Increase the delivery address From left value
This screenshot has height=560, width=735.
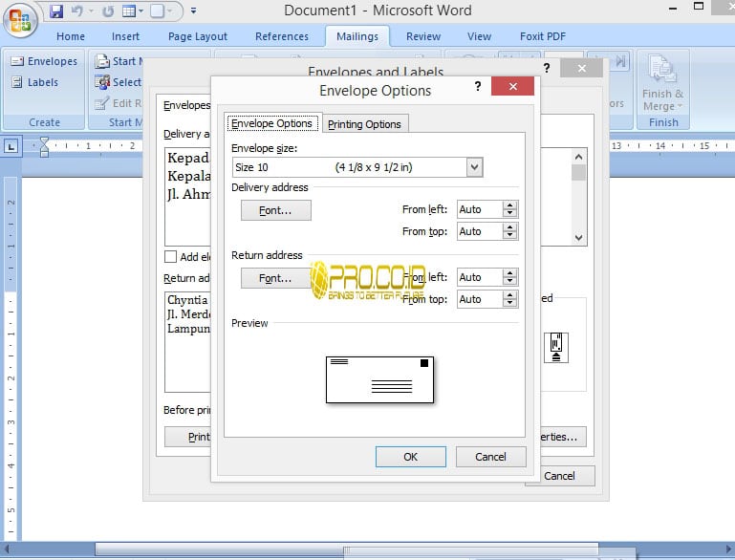tap(509, 205)
